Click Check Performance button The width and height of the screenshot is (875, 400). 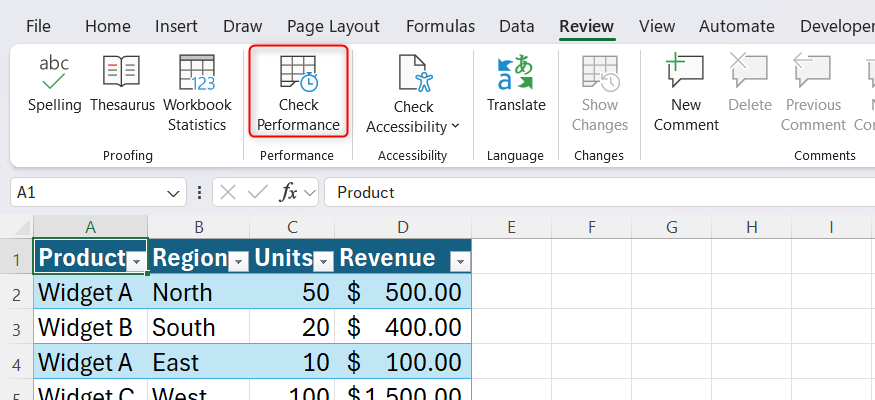[x=299, y=91]
